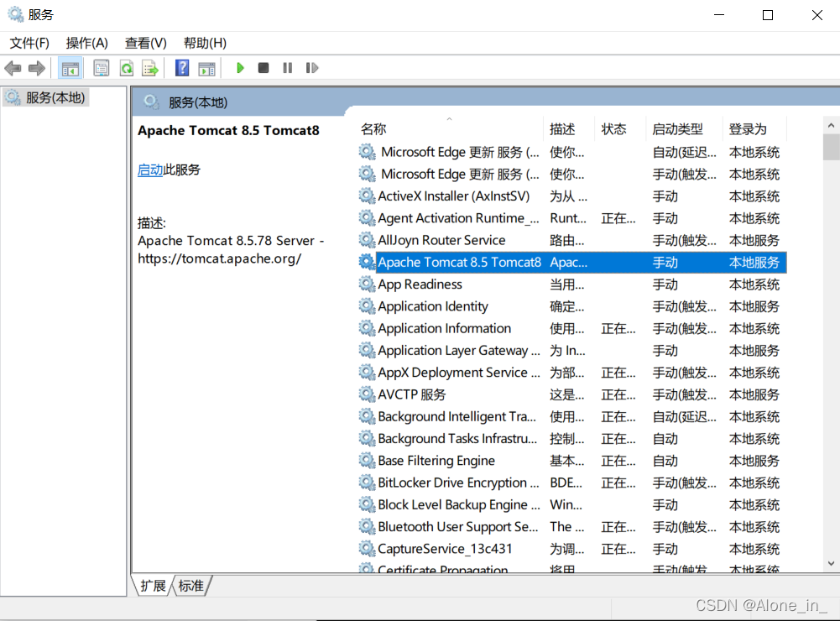This screenshot has height=621, width=840.
Task: Open the 操作(A) menu
Action: 86,43
